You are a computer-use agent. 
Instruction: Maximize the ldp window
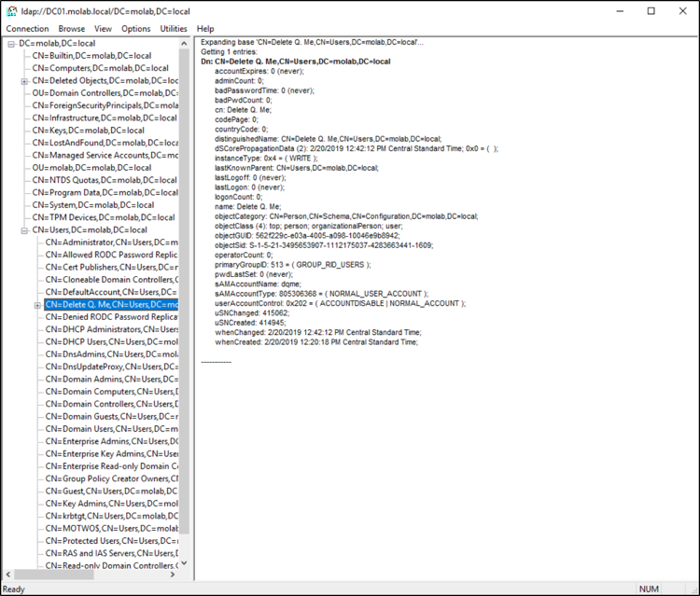click(x=651, y=11)
